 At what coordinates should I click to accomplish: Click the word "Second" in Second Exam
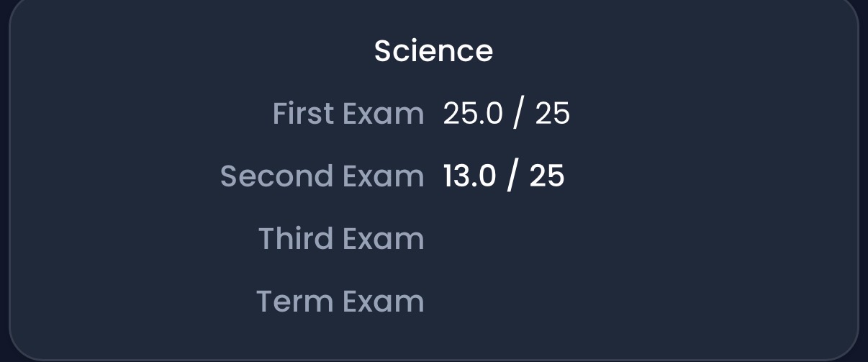pos(268,176)
